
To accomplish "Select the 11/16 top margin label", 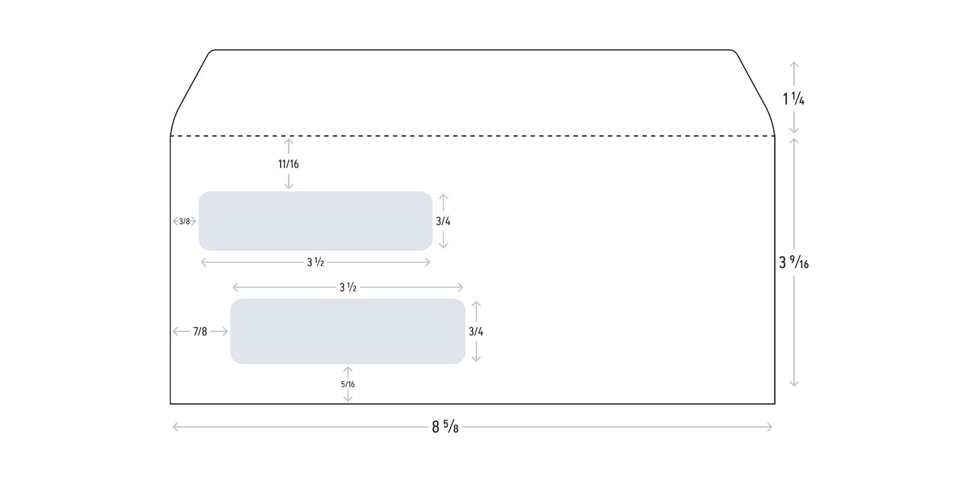I will pos(289,164).
